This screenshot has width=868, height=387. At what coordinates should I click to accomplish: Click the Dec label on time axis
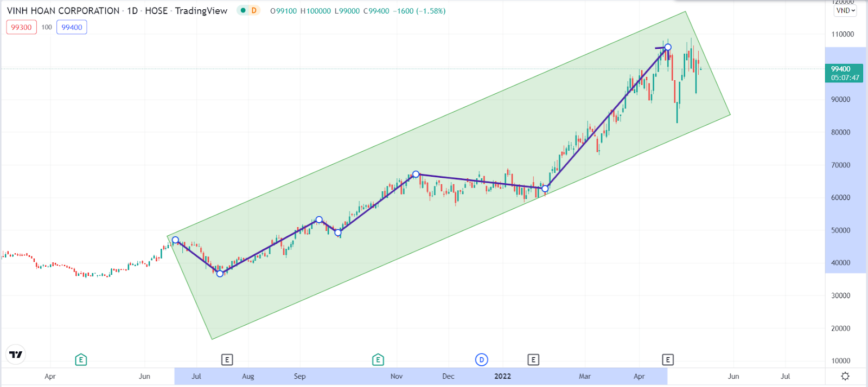pyautogui.click(x=448, y=376)
